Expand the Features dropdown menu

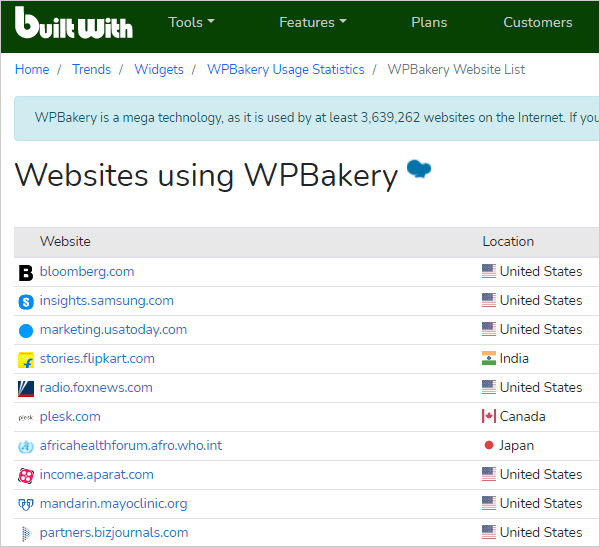click(313, 22)
